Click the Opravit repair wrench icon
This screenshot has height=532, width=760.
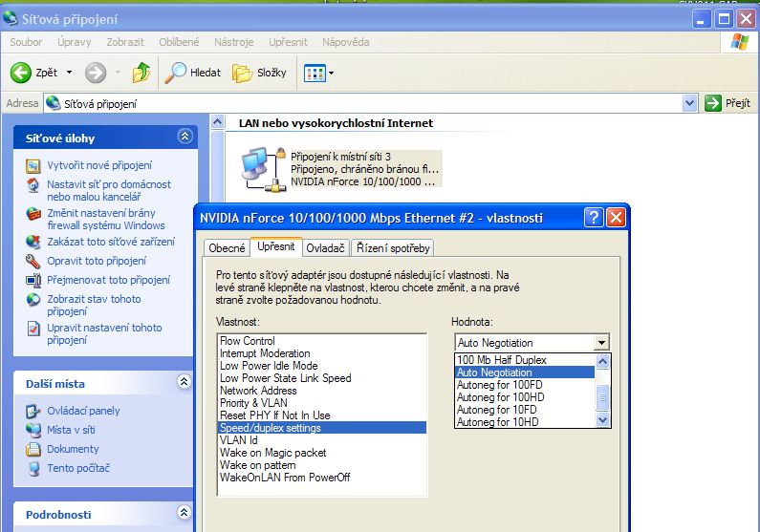pyautogui.click(x=33, y=262)
